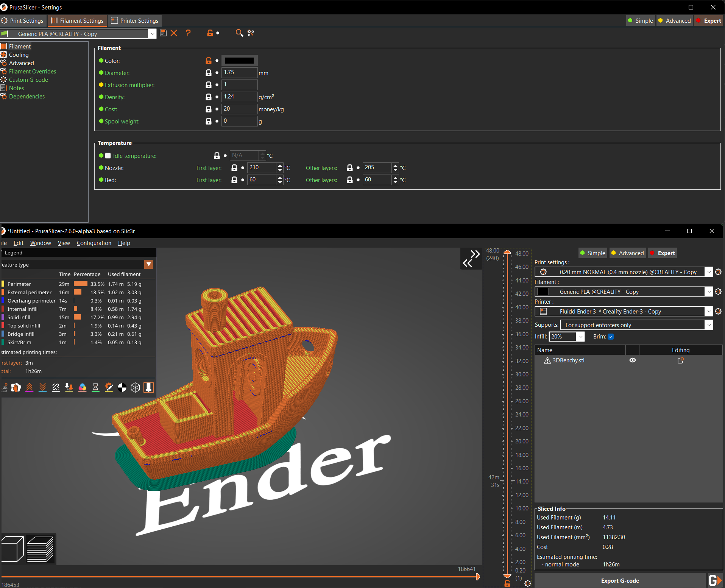Uncheck the Brim checkbox
Image resolution: width=725 pixels, height=588 pixels.
tap(611, 337)
